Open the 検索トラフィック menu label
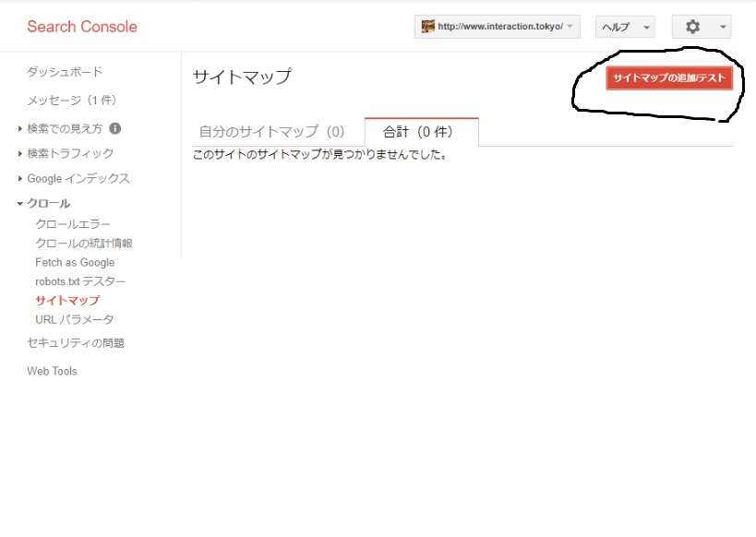 [70, 153]
